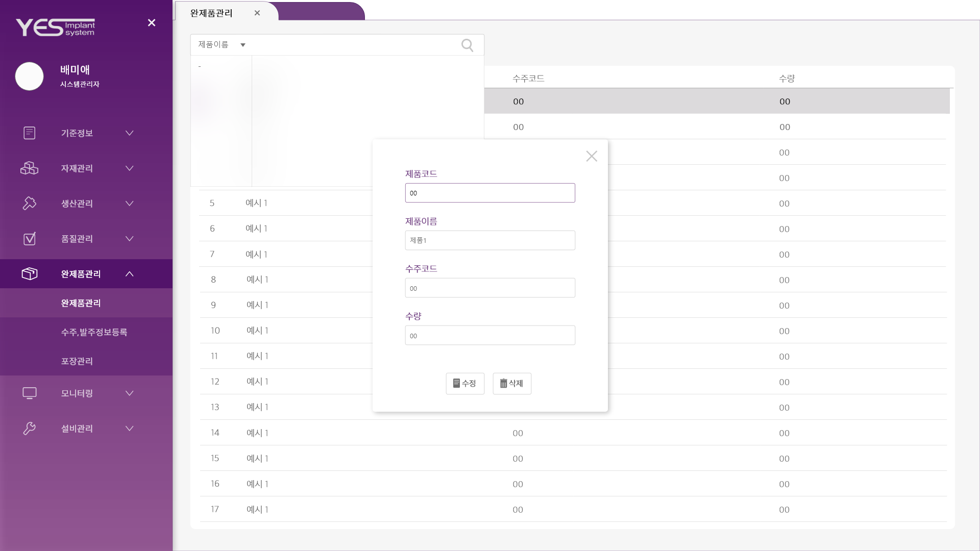Viewport: 980px width, 551px height.
Task: Click the 제품코드 input field
Action: (490, 193)
